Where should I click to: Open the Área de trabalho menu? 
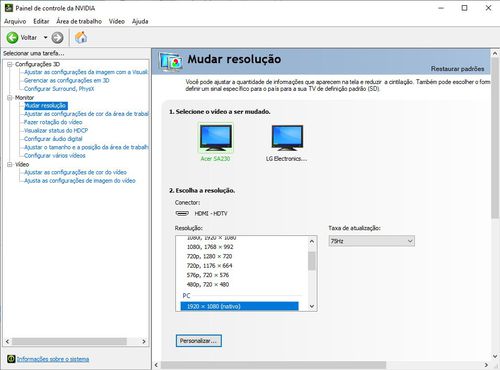coord(79,21)
